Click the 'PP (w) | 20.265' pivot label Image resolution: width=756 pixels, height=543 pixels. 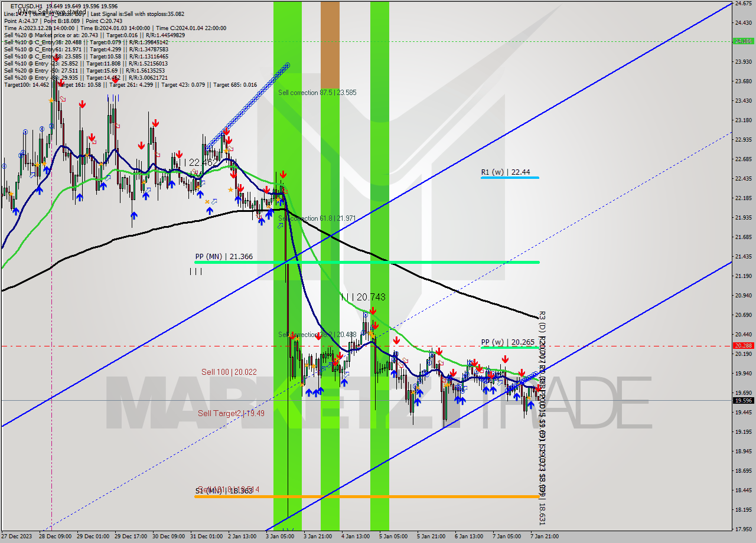[507, 342]
